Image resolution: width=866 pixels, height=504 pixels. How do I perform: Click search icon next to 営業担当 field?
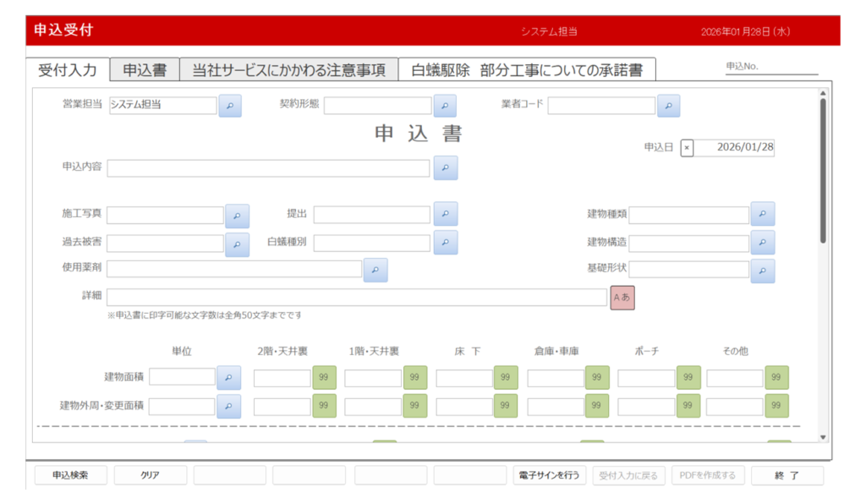pos(230,106)
